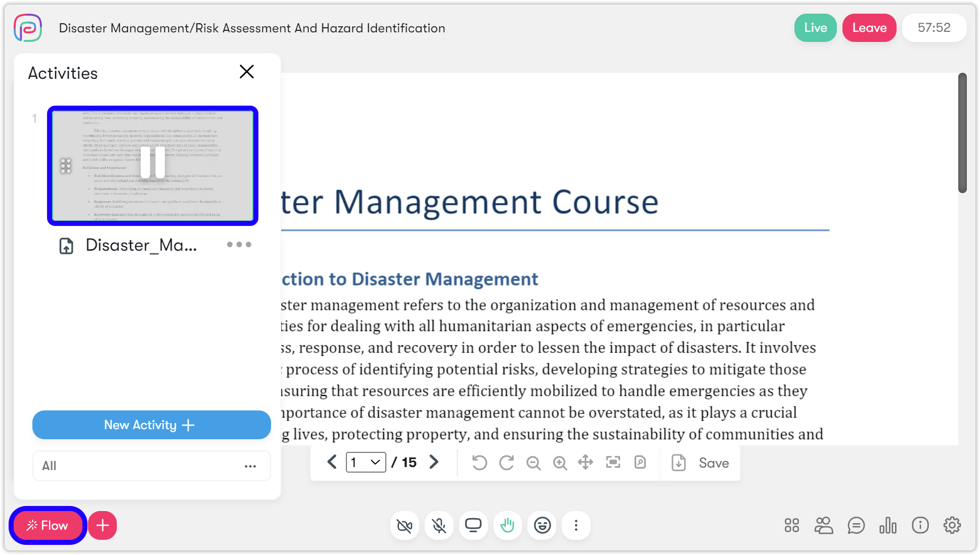Open the settings gear

tap(952, 526)
